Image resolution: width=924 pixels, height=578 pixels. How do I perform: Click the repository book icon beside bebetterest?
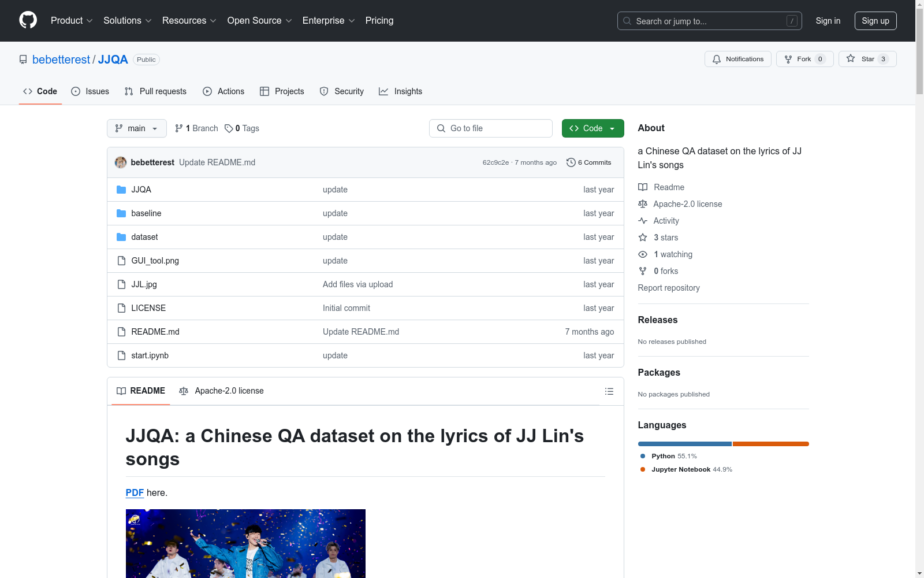pyautogui.click(x=23, y=60)
